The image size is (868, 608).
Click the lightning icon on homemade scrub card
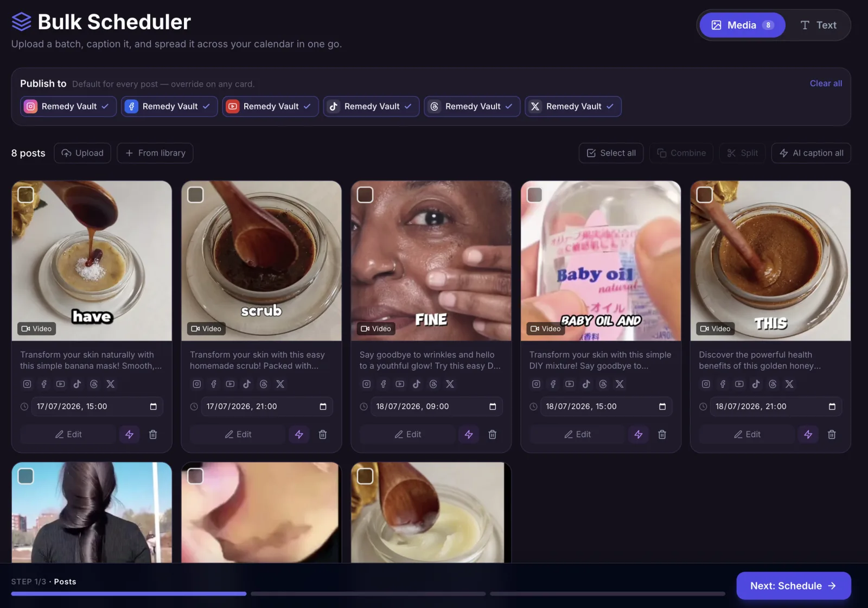pyautogui.click(x=299, y=434)
